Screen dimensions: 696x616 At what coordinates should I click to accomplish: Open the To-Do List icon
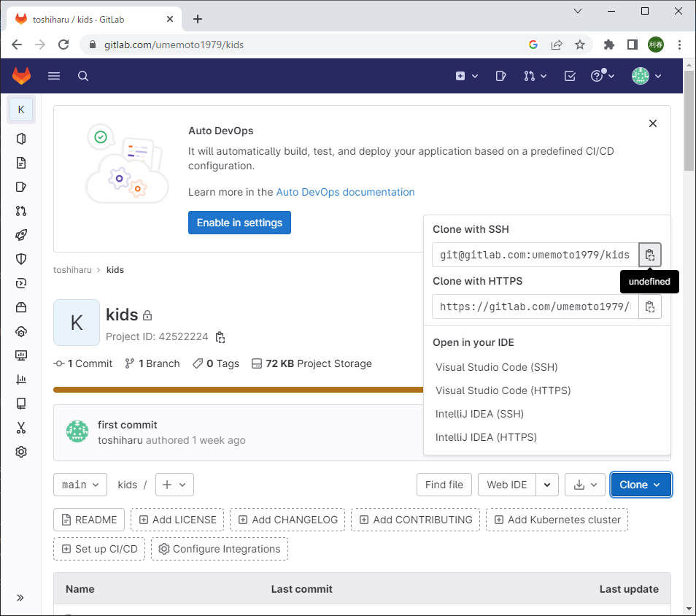[571, 76]
